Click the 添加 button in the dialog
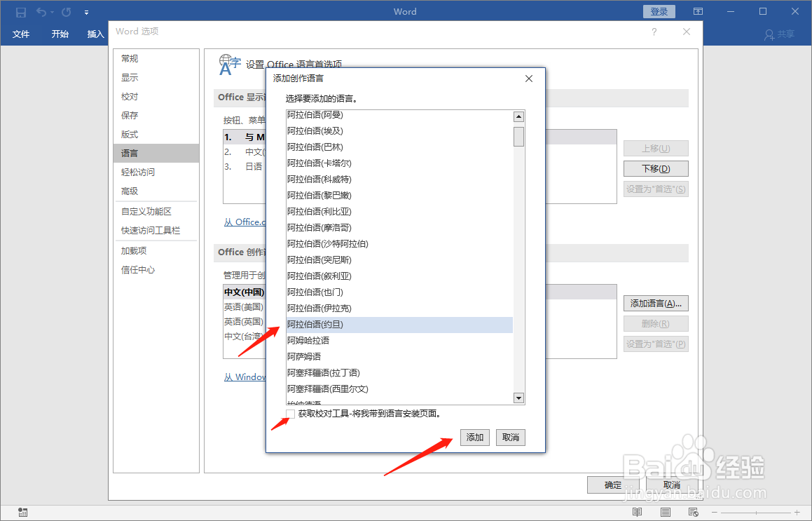This screenshot has width=812, height=521. pyautogui.click(x=474, y=438)
